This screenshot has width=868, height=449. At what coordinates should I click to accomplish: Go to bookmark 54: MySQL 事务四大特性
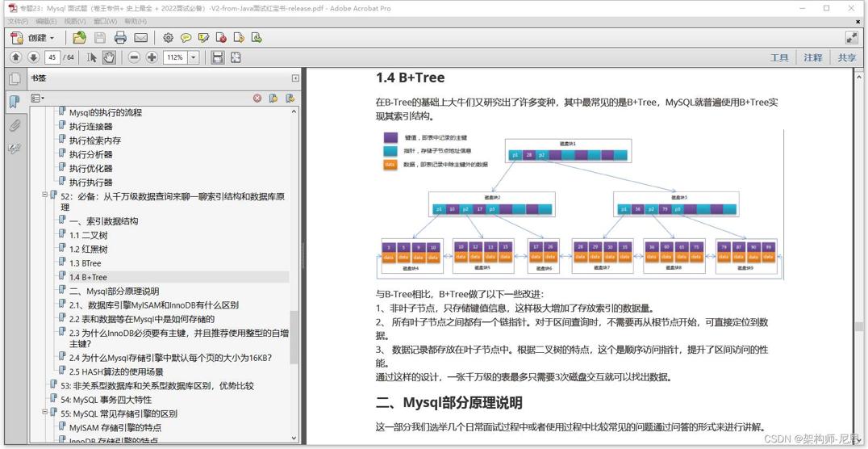click(106, 400)
